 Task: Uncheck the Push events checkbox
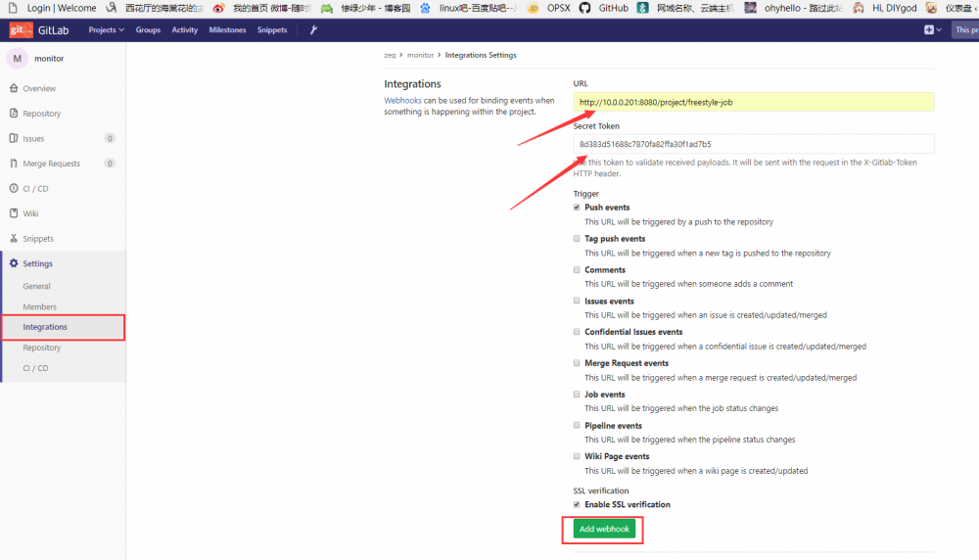pyautogui.click(x=577, y=208)
